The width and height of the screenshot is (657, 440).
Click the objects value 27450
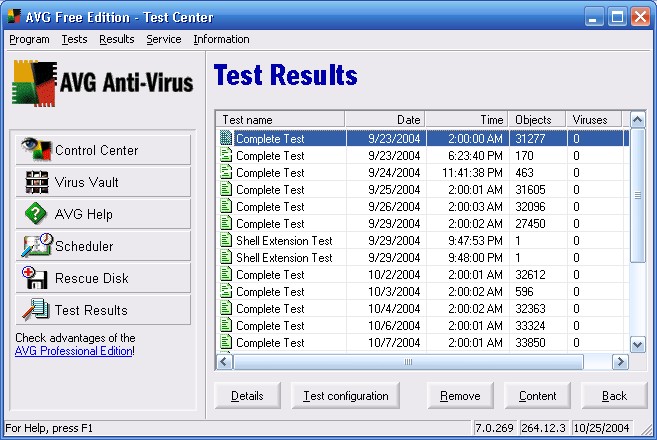click(x=530, y=224)
